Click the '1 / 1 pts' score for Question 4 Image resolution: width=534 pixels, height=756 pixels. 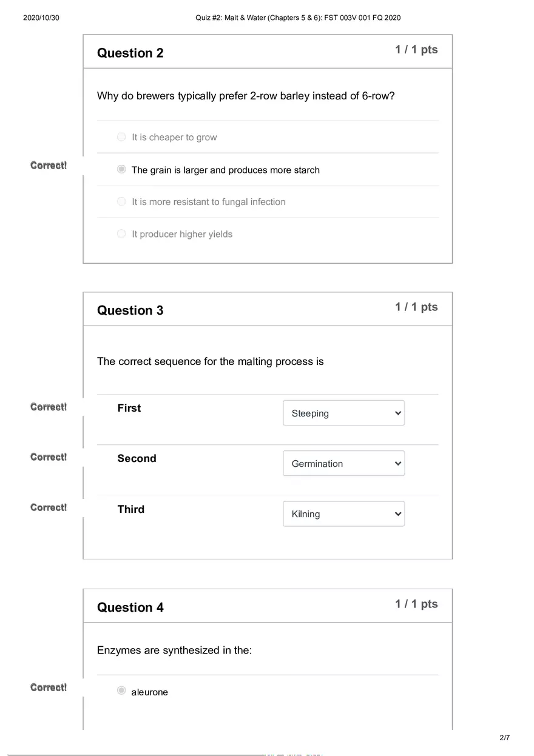pos(416,604)
